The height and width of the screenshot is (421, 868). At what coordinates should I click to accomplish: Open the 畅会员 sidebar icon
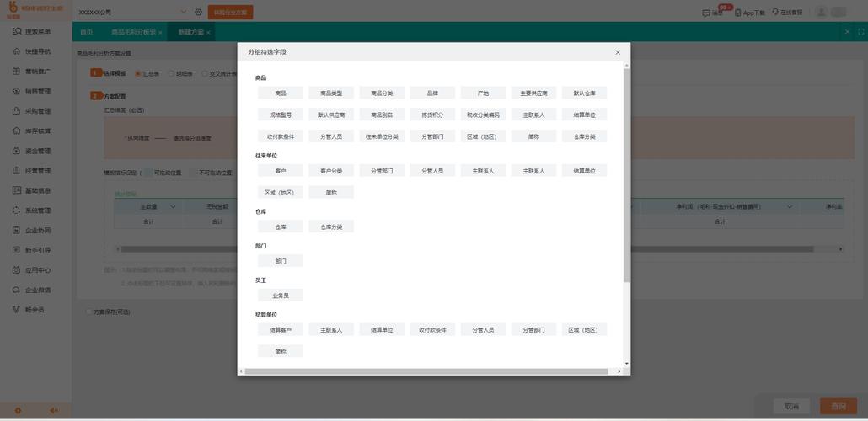click(17, 310)
